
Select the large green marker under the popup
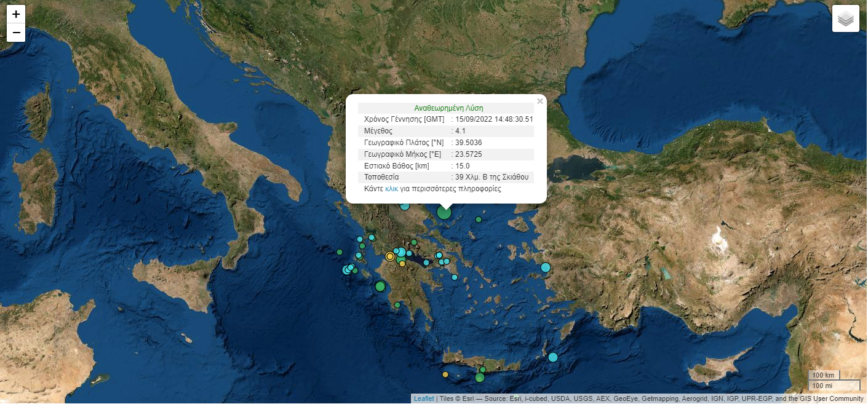444,213
